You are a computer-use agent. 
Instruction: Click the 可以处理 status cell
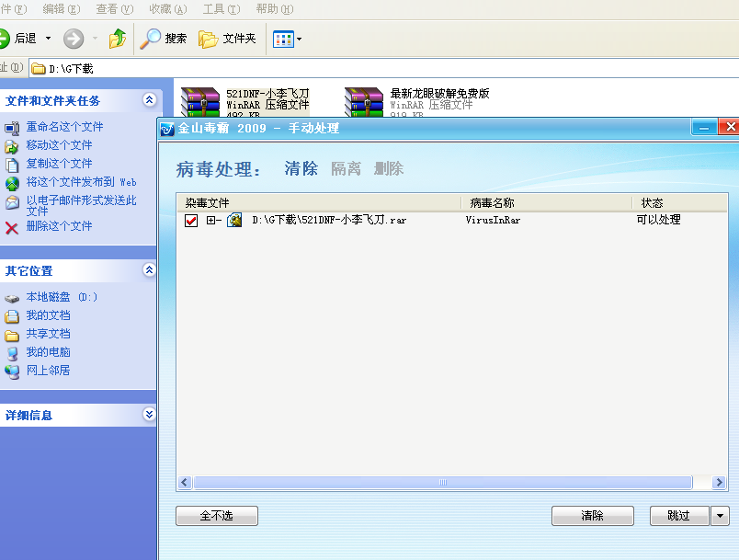click(658, 220)
